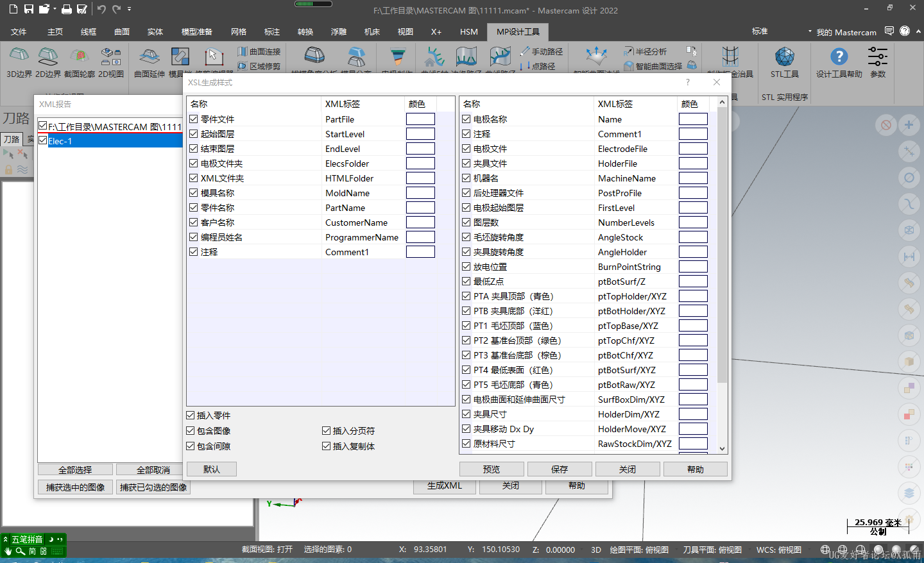Image resolution: width=924 pixels, height=563 pixels.
Task: Collapse the ribbon with the chevron arrow
Action: pos(918,31)
